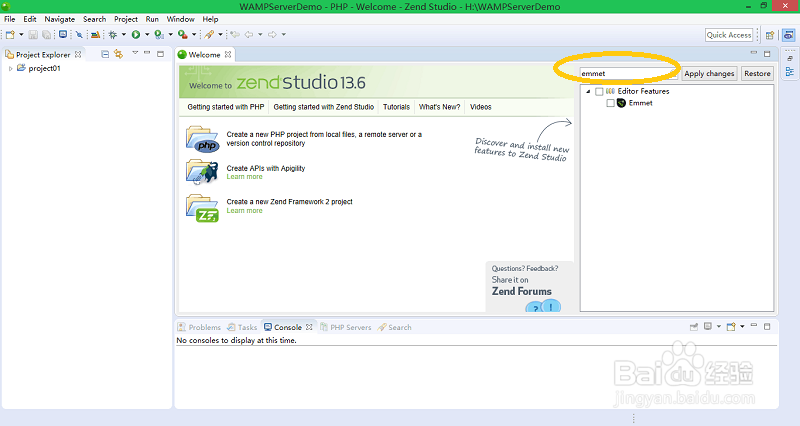Click the emmet filter text field
Image resolution: width=800 pixels, height=426 pixels.
coord(629,73)
